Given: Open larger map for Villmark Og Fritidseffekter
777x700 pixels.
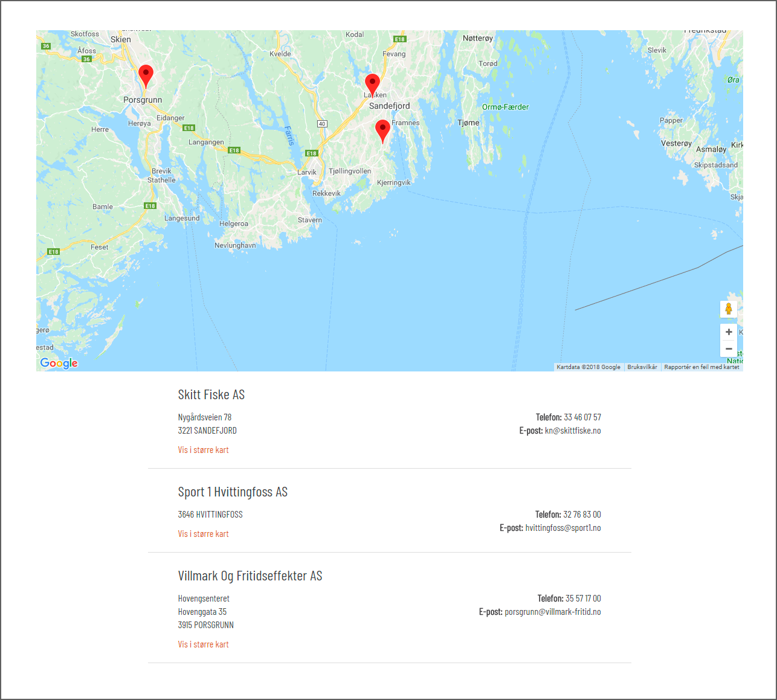Looking at the screenshot, I should pos(203,644).
